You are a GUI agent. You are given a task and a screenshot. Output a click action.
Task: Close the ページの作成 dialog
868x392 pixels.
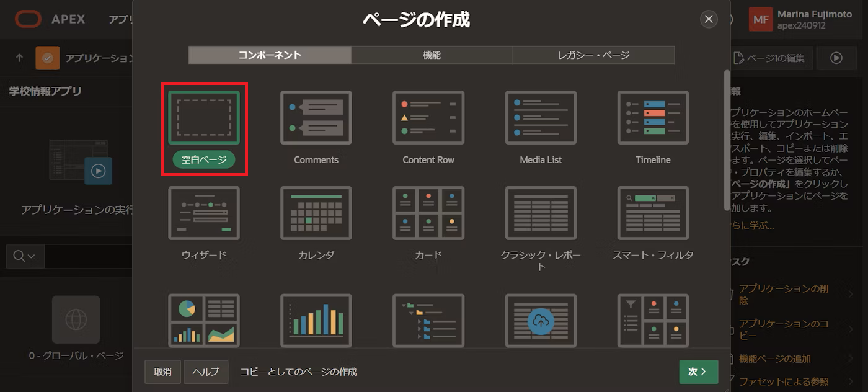(709, 19)
